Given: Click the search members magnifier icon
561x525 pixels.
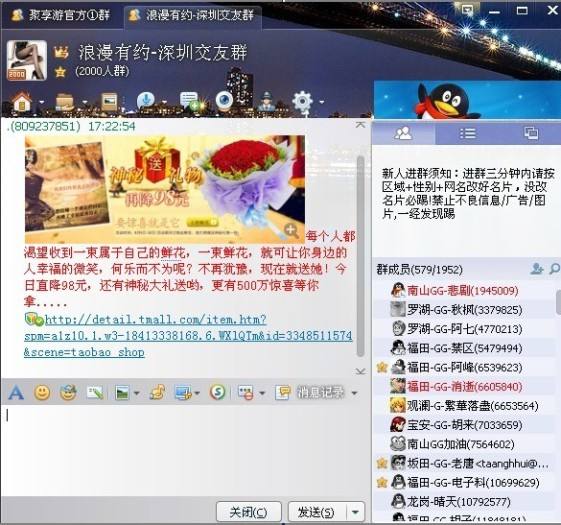Looking at the screenshot, I should coord(554,269).
